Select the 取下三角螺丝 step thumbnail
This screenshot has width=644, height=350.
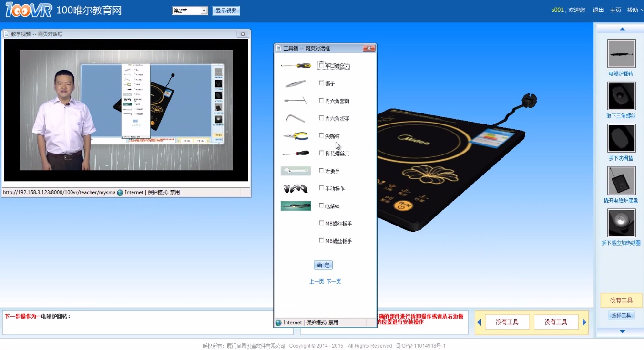pos(621,96)
